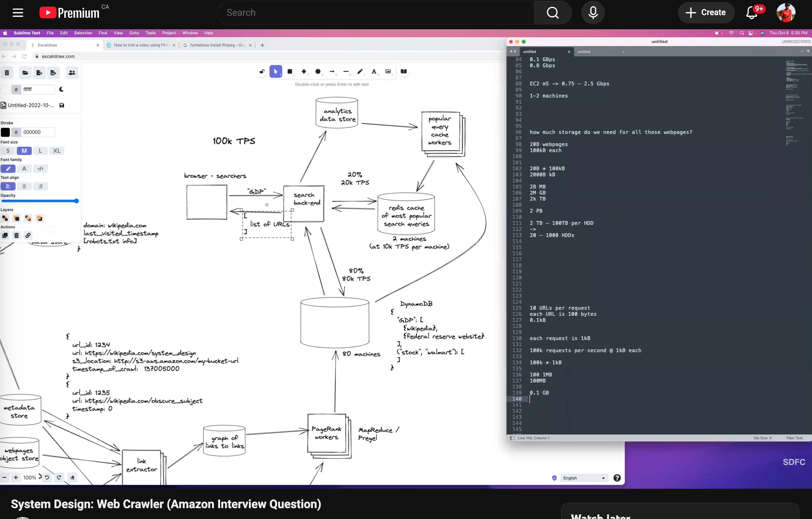812x519 pixels.
Task: Click the Add link action icon
Action: pyautogui.click(x=28, y=235)
